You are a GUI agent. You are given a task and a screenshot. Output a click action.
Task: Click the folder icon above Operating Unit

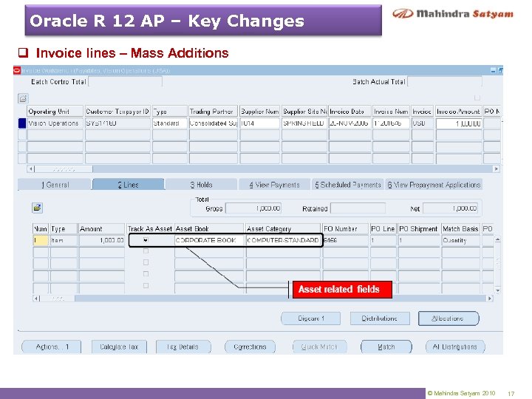[23, 98]
